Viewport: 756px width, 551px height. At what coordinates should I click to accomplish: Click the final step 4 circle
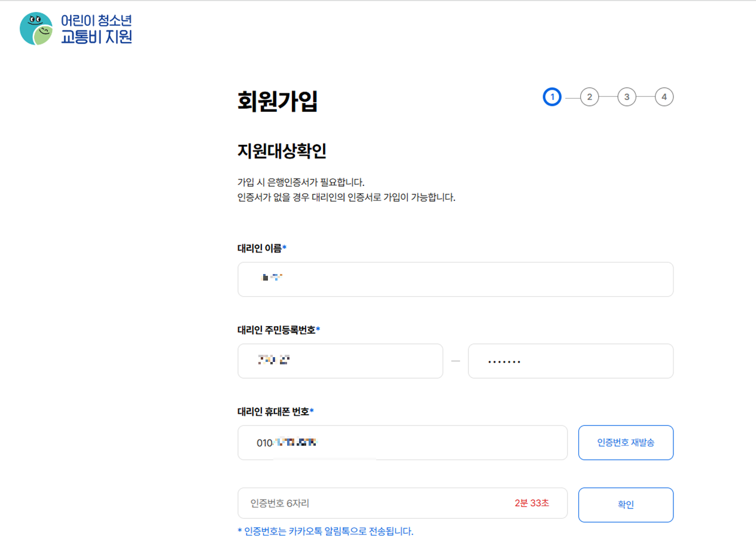pyautogui.click(x=664, y=96)
